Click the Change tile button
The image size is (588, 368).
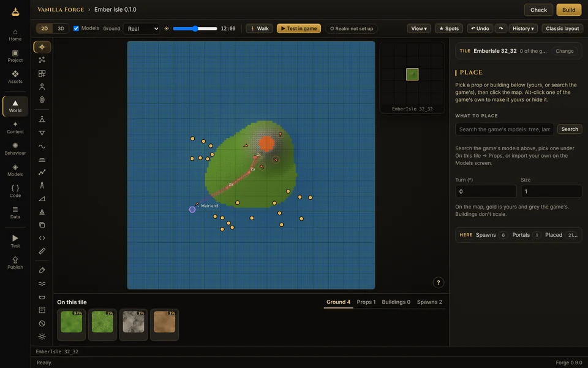(x=564, y=51)
